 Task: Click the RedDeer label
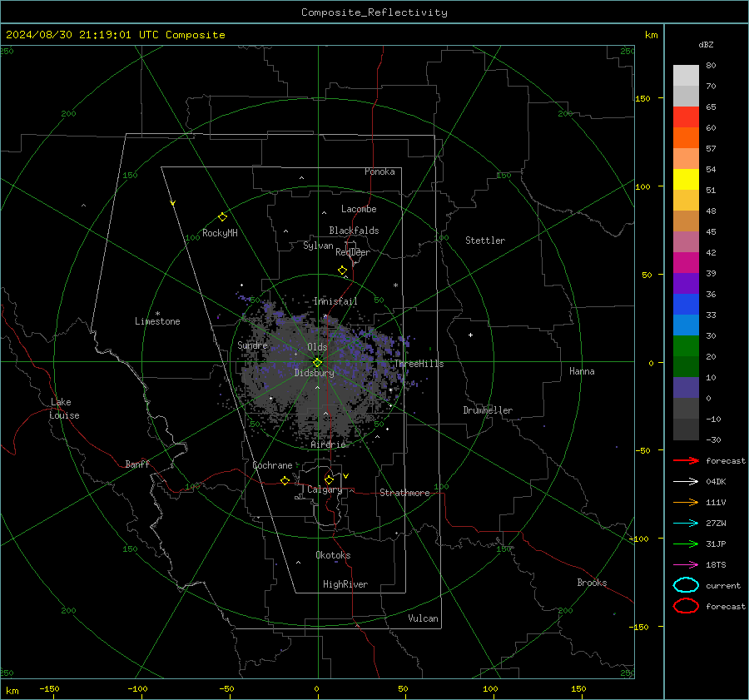353,252
